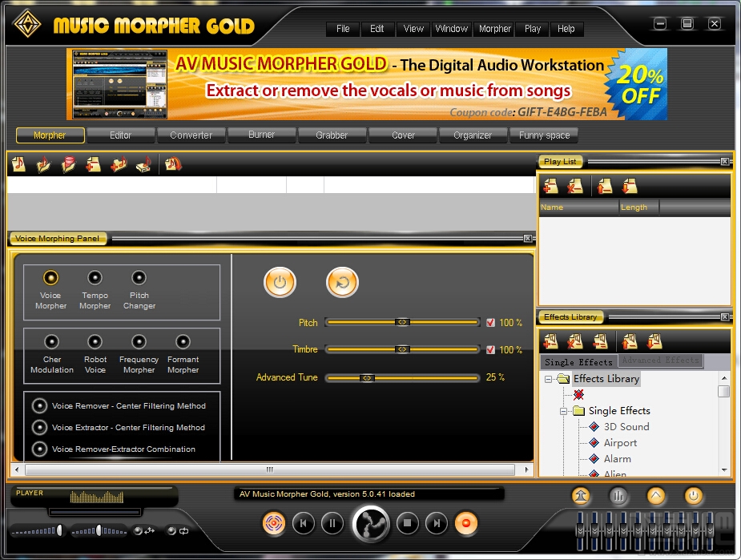This screenshot has height=560, width=741.
Task: Open the View menu
Action: point(413,29)
